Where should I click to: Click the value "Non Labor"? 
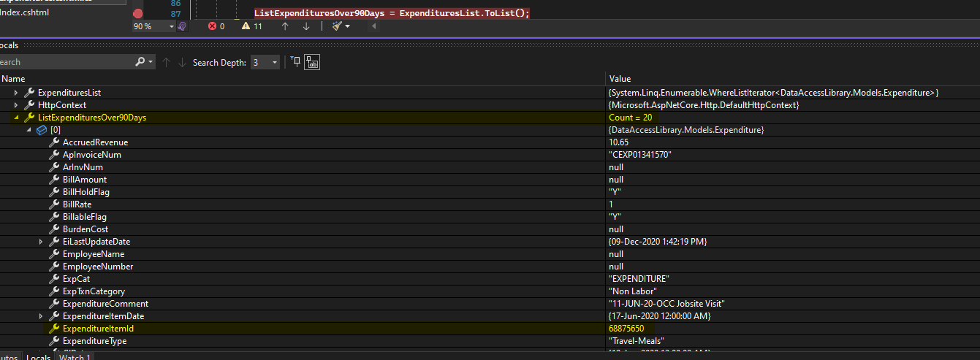pos(631,291)
